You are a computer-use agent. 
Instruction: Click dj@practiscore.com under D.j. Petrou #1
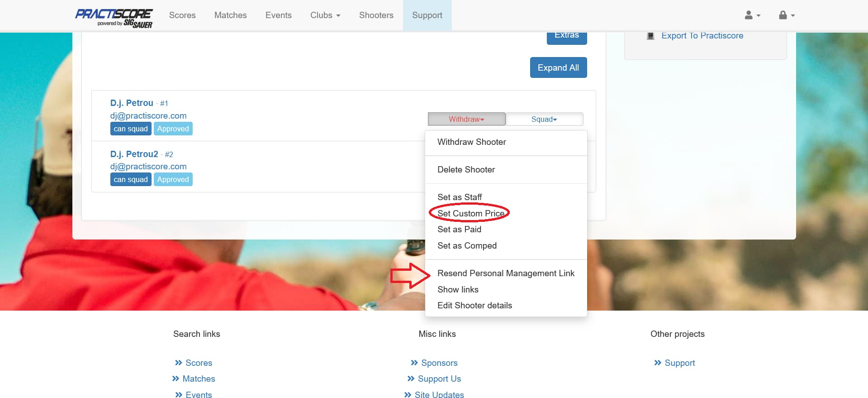click(148, 116)
